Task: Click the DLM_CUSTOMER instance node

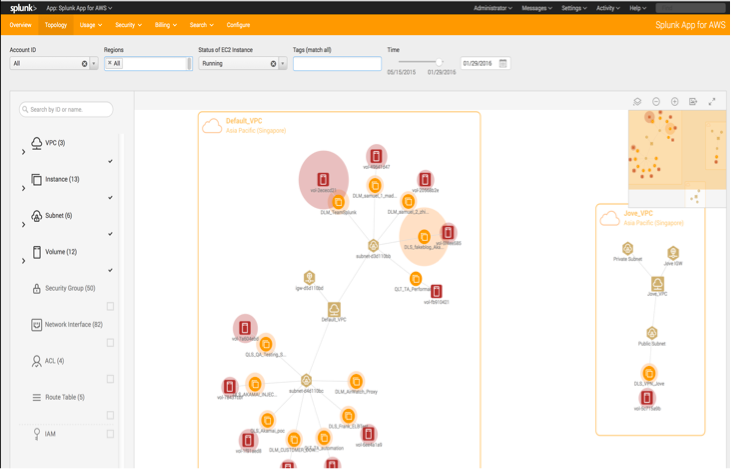Action: pyautogui.click(x=294, y=439)
